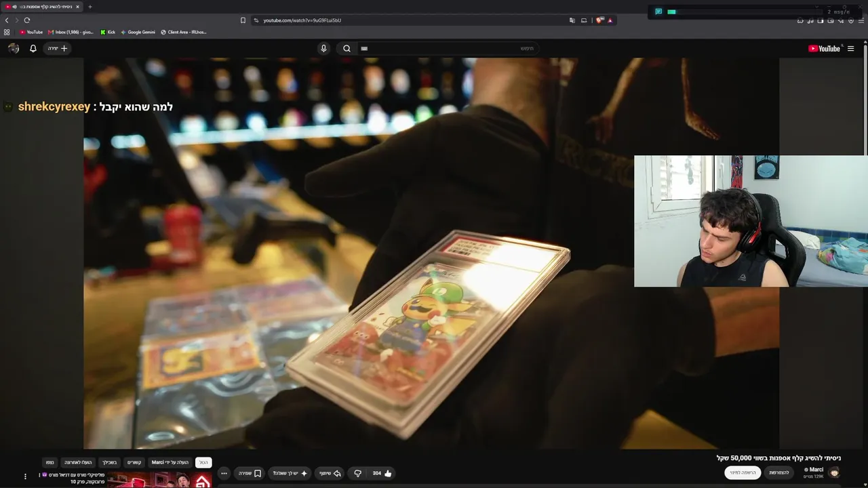
Task: Subscribe to the Marci channel
Action: point(743,472)
